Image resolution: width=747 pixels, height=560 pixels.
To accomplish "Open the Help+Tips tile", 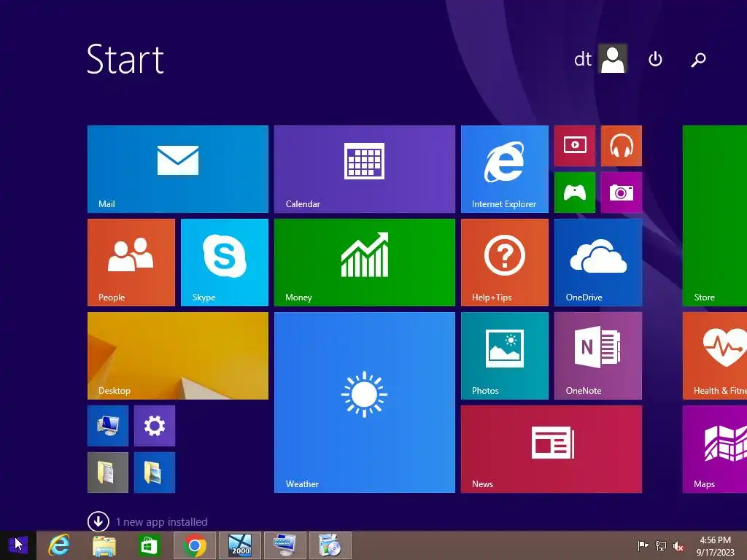I will (505, 262).
